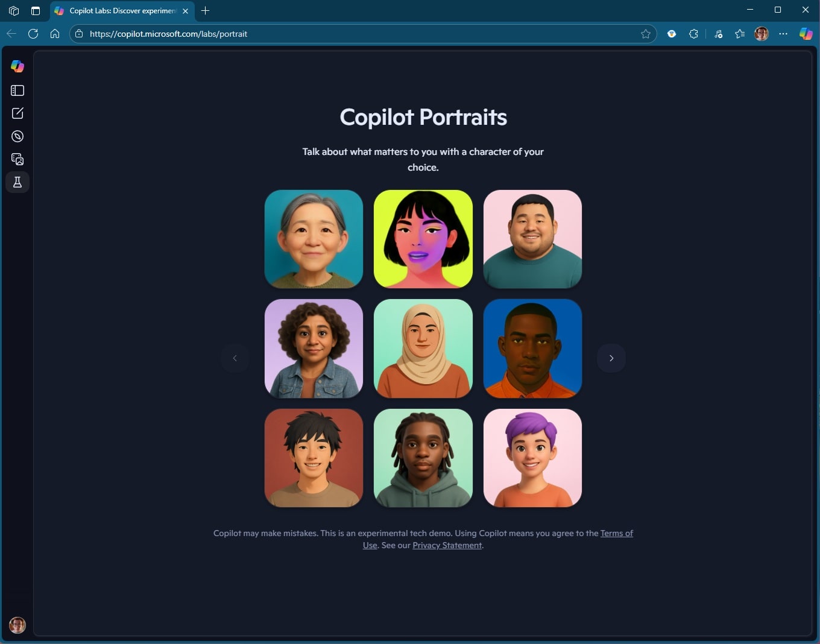
Task: Choose the pop-art woman portrait on yellow background
Action: (423, 239)
